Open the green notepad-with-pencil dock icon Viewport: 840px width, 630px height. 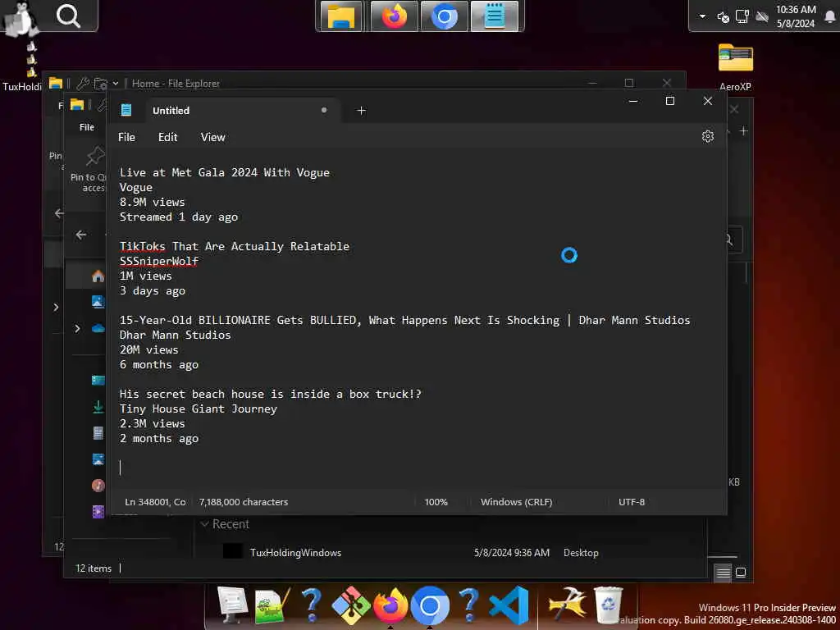[x=272, y=606]
